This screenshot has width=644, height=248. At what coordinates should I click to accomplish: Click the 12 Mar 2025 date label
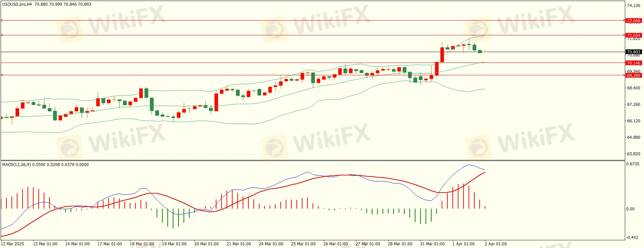click(12, 244)
